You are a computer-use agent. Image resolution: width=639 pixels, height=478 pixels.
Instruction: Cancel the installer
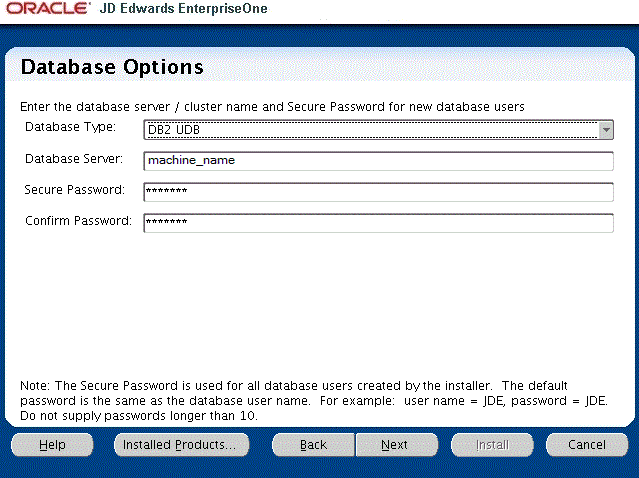[587, 445]
